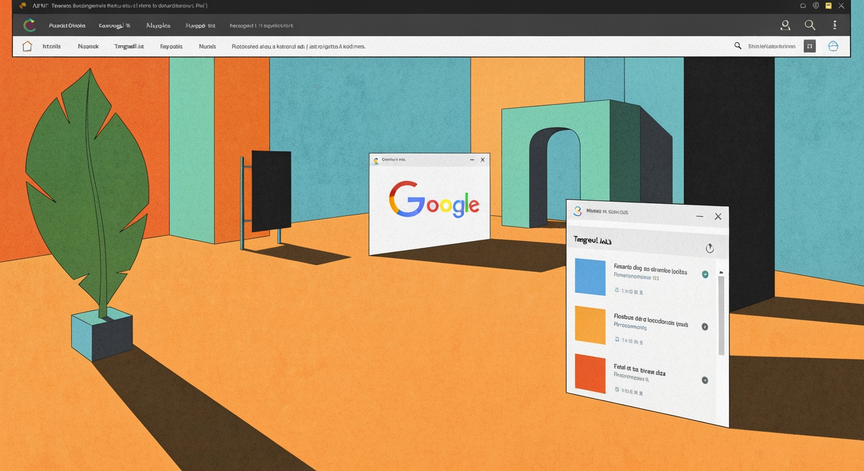Click the yellow square icon in title bar
Screen dimensions: 864x471
828,6
